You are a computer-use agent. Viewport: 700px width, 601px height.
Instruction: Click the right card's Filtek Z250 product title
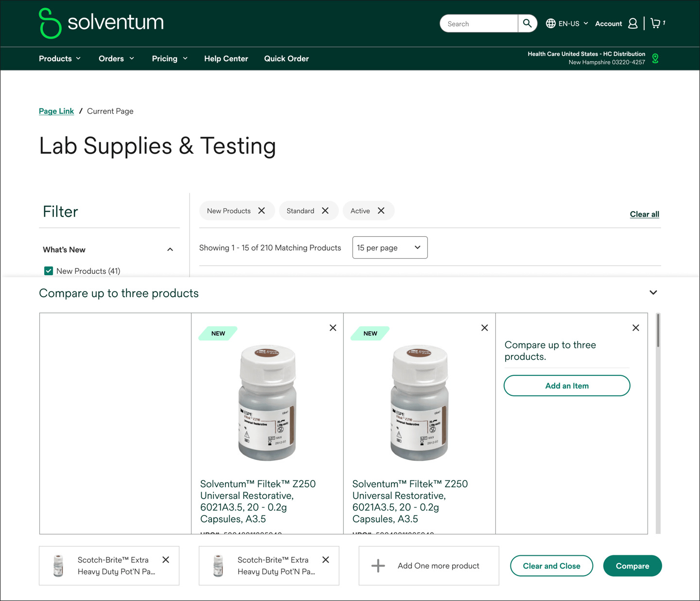(x=410, y=501)
